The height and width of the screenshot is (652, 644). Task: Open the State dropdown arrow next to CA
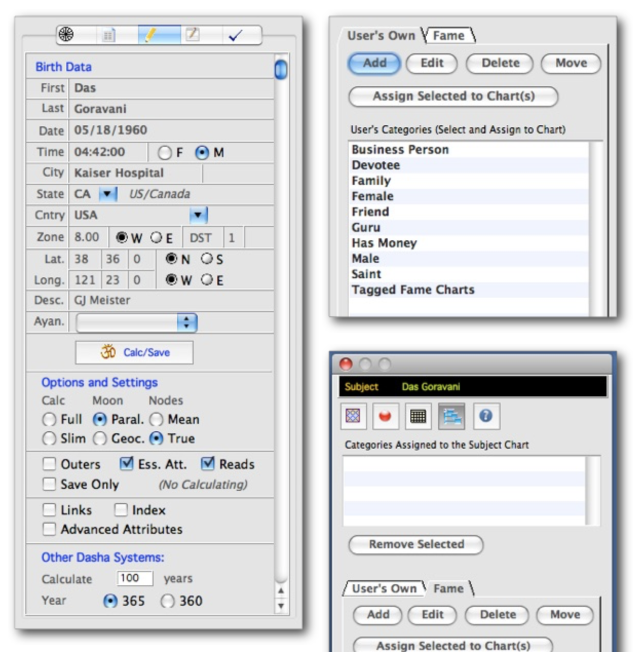point(107,194)
